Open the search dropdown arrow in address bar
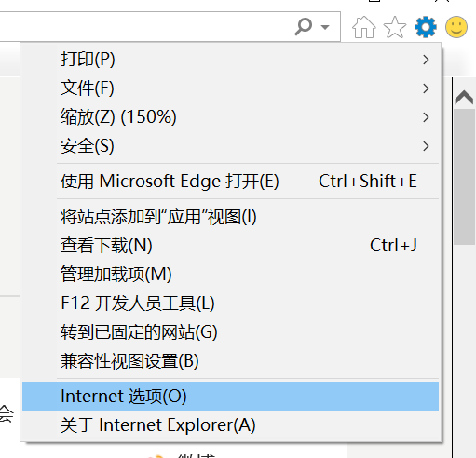Image resolution: width=476 pixels, height=458 pixels. [x=325, y=27]
